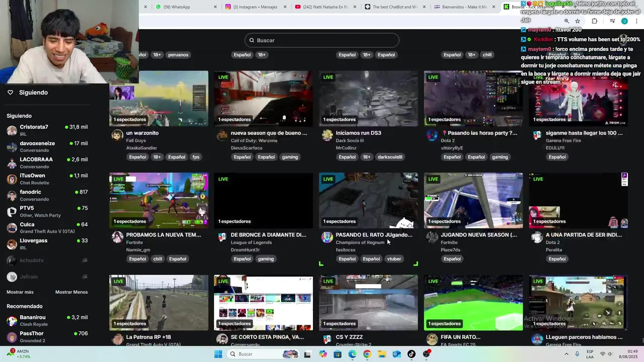Click the chill tag under PROBAMOS LA NUEVA TEM
The width and height of the screenshot is (644, 362).
(x=157, y=259)
